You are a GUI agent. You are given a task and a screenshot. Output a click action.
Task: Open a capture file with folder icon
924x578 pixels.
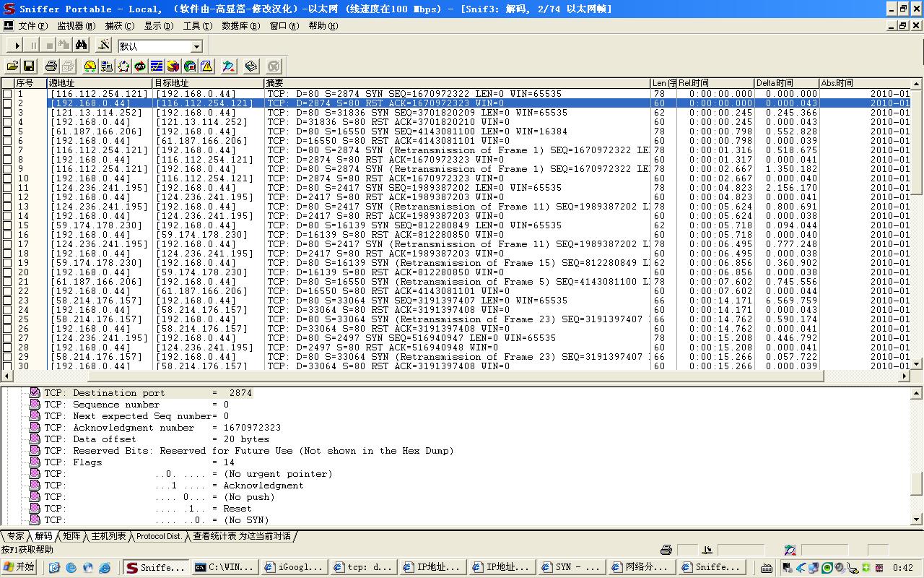pos(13,66)
